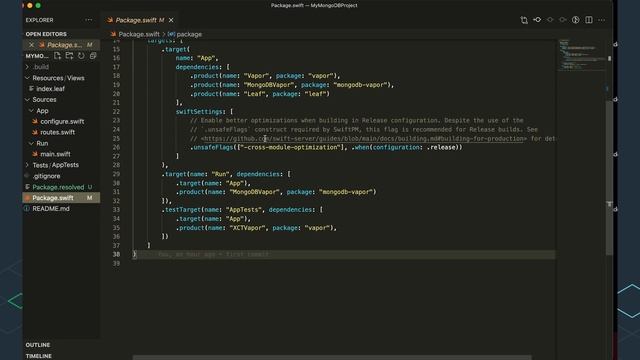Collapse all folders in Explorer

[x=93, y=56]
